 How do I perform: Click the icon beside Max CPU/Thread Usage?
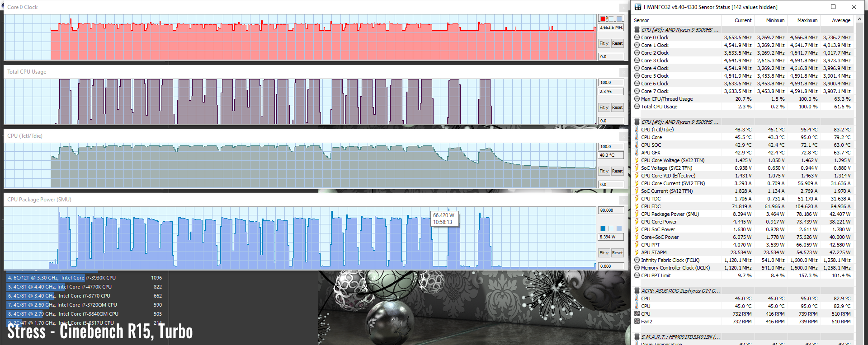click(637, 99)
